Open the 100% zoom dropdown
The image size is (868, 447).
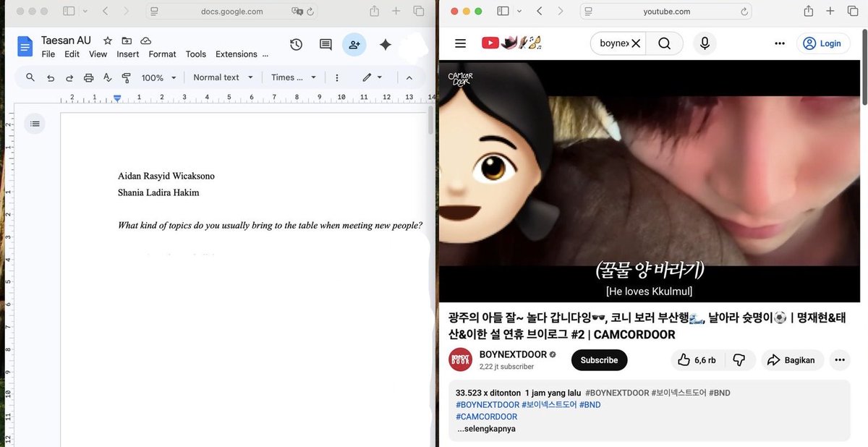point(158,77)
